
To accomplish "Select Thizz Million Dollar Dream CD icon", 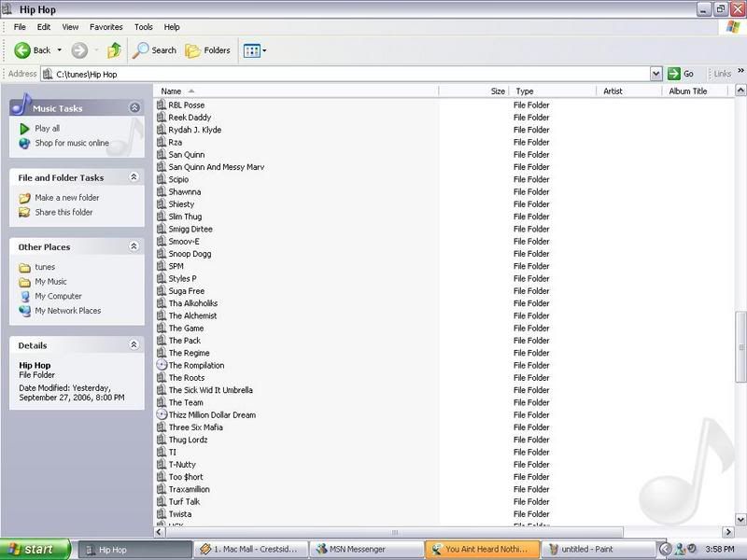I will coord(162,414).
